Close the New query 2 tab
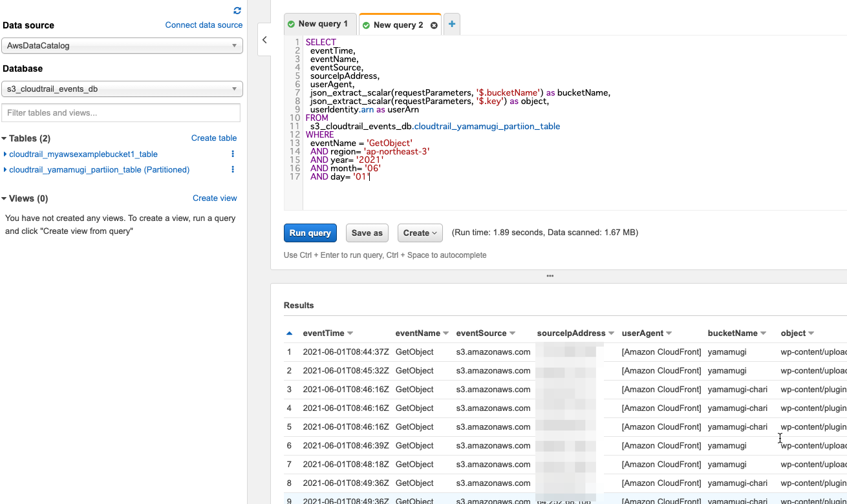Image resolution: width=847 pixels, height=504 pixels. [434, 25]
